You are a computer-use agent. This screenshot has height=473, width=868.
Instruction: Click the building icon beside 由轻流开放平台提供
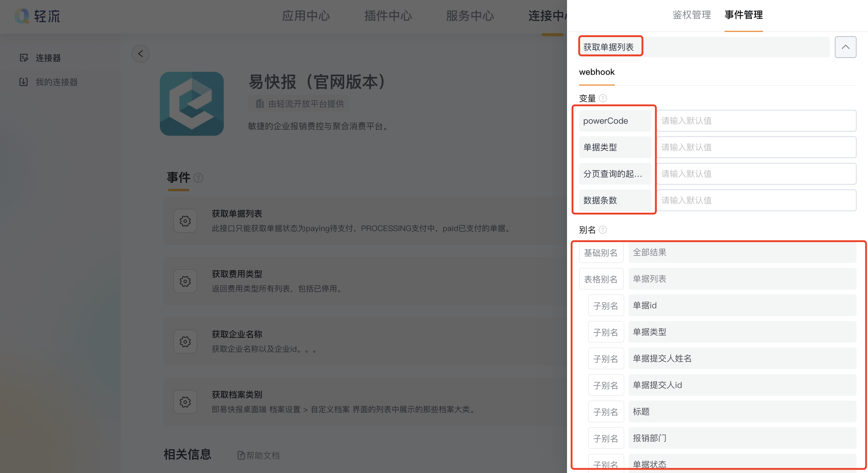pos(259,103)
